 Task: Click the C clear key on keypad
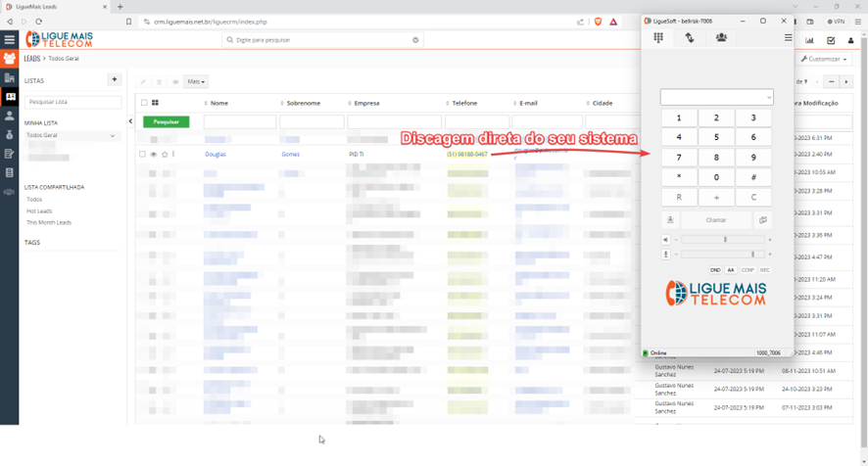[753, 197]
